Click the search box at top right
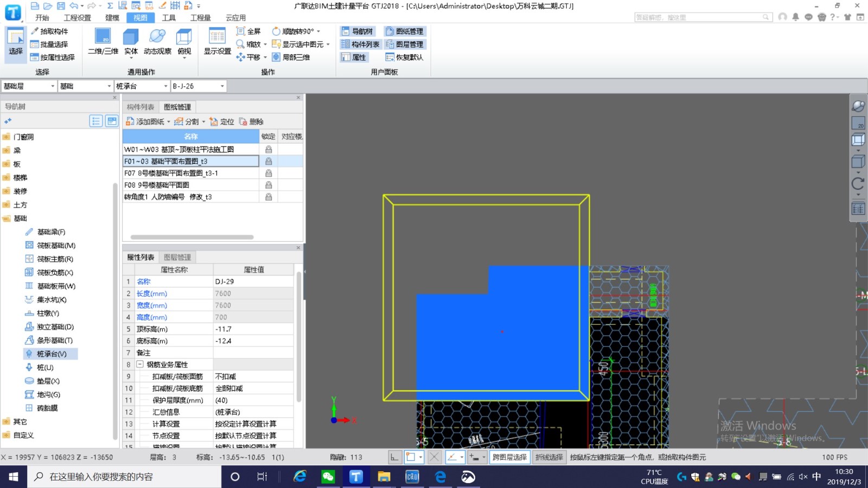Viewport: 868px width, 488px height. (703, 17)
